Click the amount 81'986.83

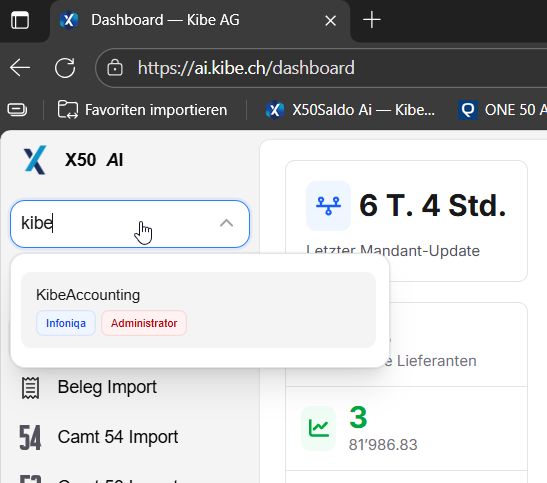383,445
